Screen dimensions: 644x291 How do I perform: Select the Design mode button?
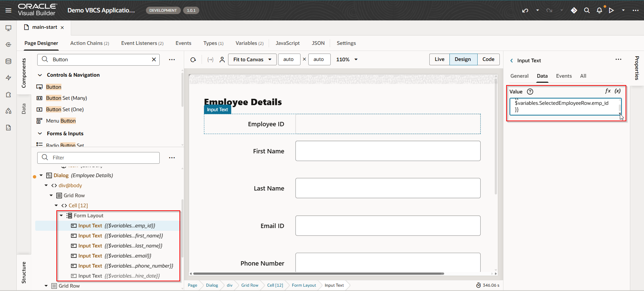point(463,59)
